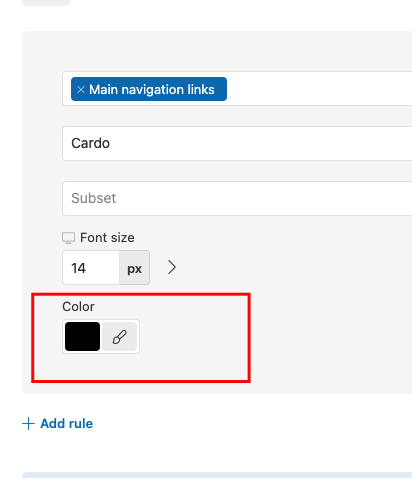The width and height of the screenshot is (412, 478).
Task: Click the desktop monitor icon beside Font size
Action: pyautogui.click(x=68, y=238)
